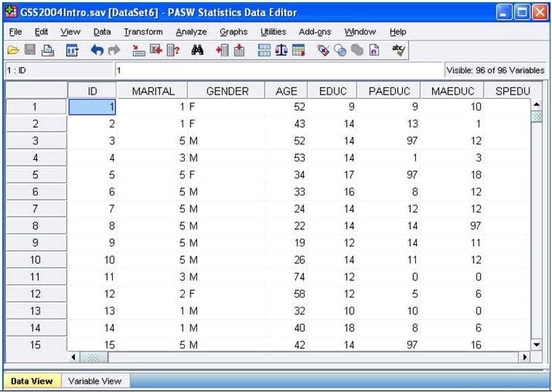Open the Add-ons menu

(315, 32)
